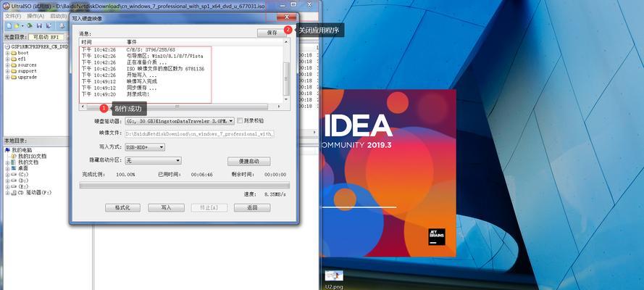
Task: Click the green reopen icon in UltraISO toolbar
Action: pyautogui.click(x=30, y=26)
